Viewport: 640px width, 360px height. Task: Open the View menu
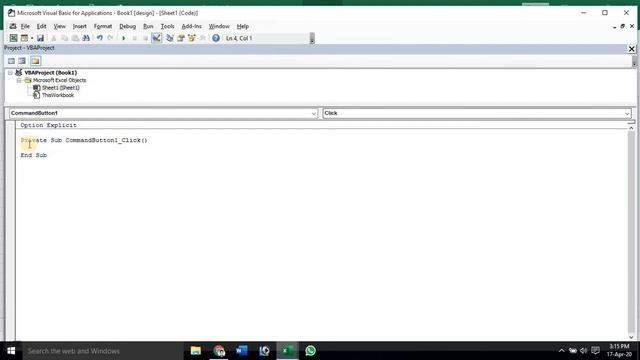pyautogui.click(x=60, y=26)
